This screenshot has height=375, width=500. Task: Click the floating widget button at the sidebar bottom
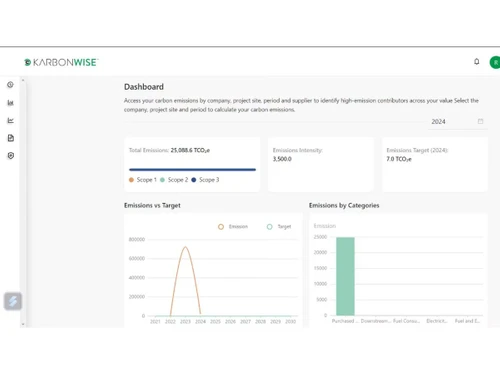(13, 301)
